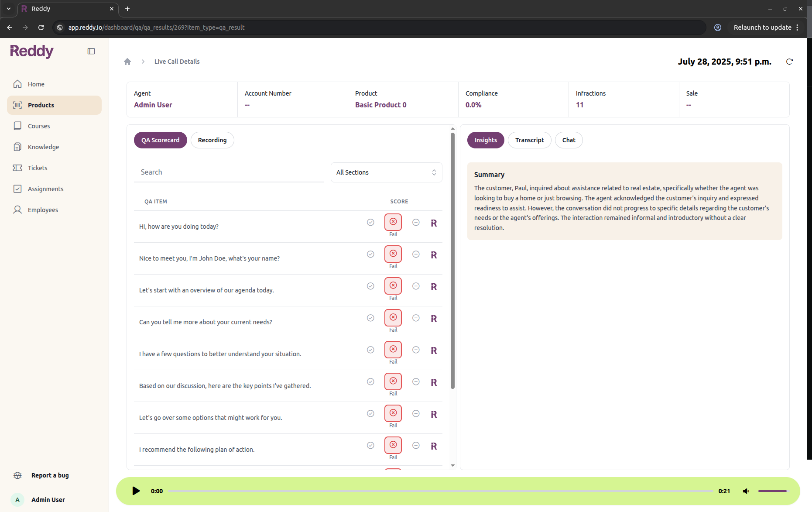Select Knowledge from the sidebar
This screenshot has width=812, height=512.
point(43,147)
